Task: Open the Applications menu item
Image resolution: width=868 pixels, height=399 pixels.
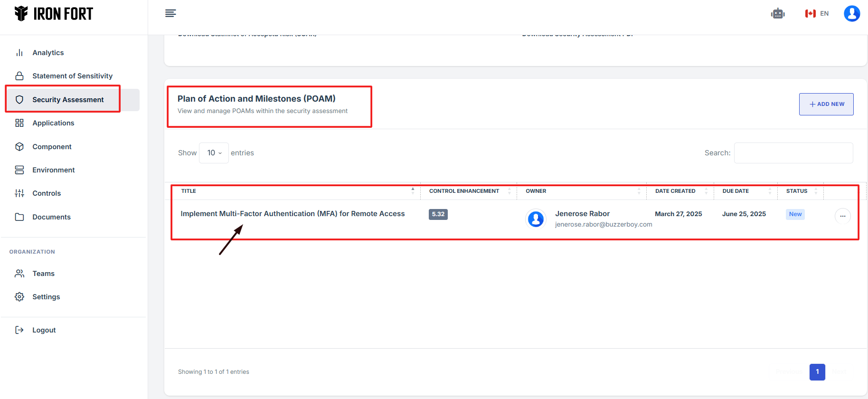Action: [x=53, y=123]
